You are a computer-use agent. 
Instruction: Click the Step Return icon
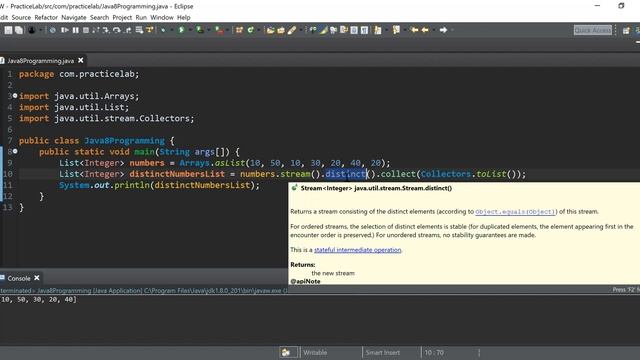click(128, 30)
